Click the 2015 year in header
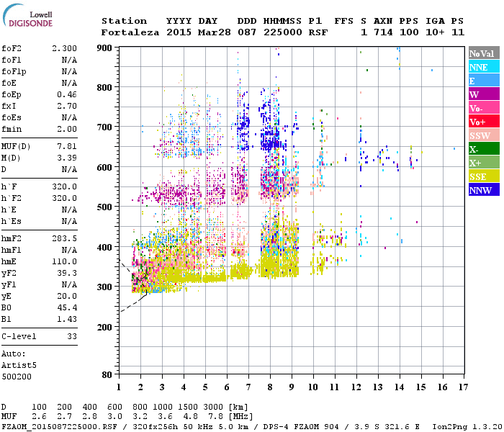504x432 pixels. click(179, 32)
